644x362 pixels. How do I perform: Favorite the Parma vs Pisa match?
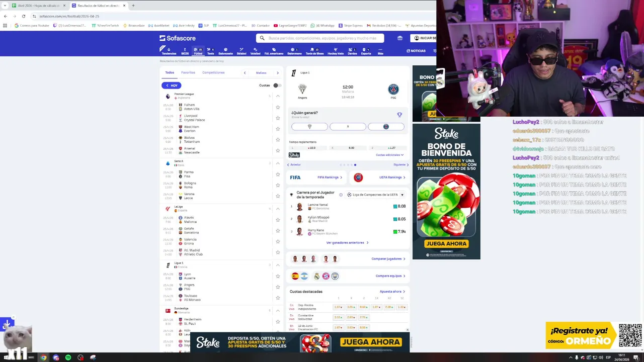point(278,174)
